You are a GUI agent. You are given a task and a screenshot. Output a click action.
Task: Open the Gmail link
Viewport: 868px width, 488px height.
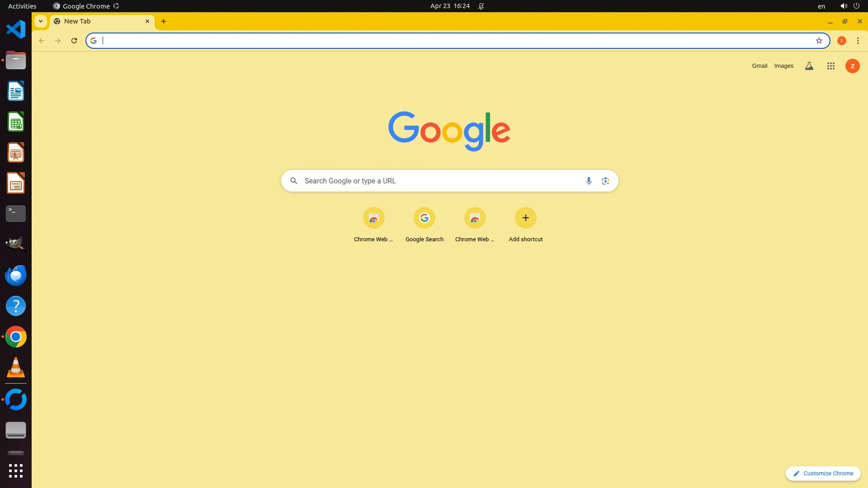tap(759, 66)
